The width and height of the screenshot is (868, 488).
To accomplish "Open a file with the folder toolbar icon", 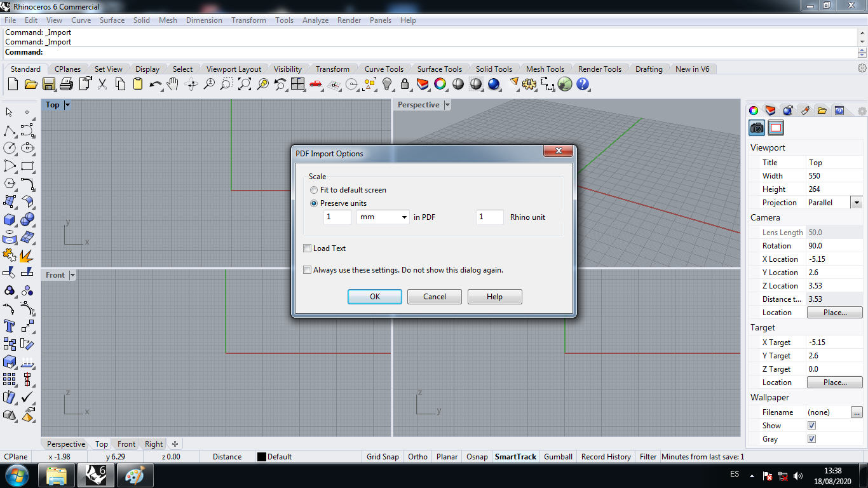I will [31, 84].
